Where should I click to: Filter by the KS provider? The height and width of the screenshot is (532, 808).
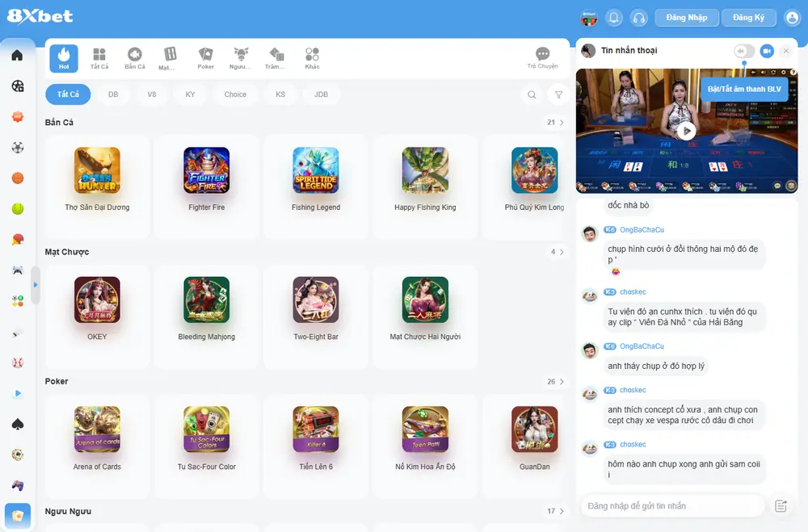(x=280, y=94)
